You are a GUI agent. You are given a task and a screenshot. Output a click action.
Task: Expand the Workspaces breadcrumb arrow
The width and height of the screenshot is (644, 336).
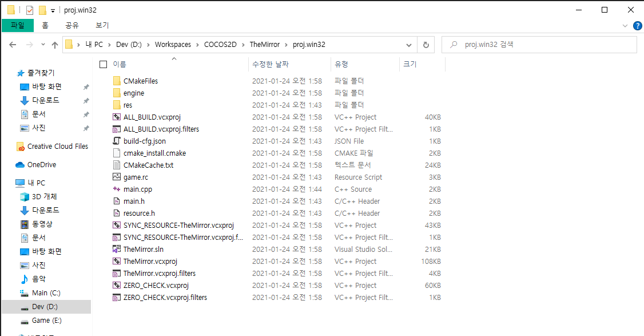pyautogui.click(x=197, y=45)
